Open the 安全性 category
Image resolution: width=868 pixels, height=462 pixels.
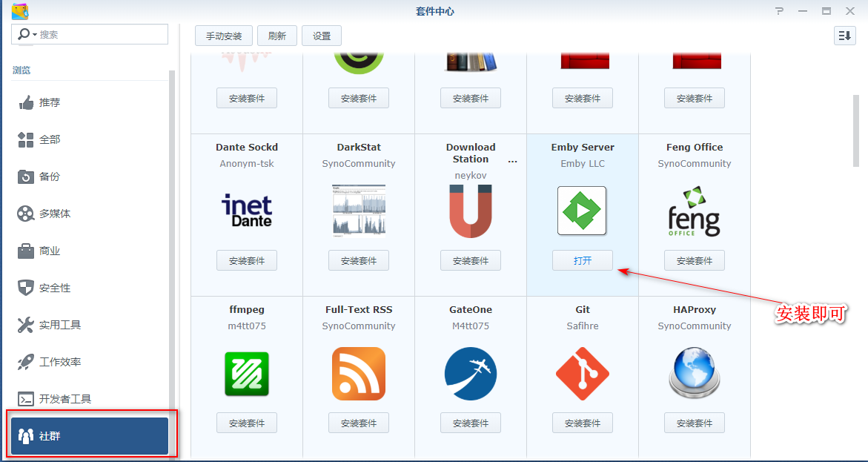click(x=90, y=288)
